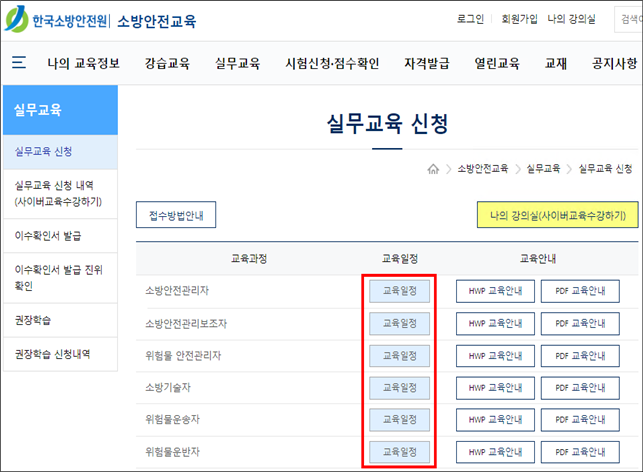The height and width of the screenshot is (472, 643).
Task: Download PDF 교육안내 for 위험물운반자
Action: 580,452
